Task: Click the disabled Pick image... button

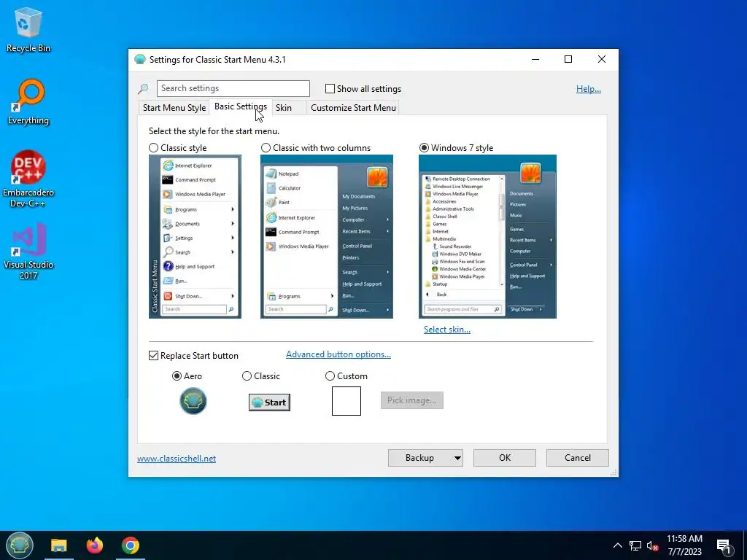Action: pyautogui.click(x=412, y=400)
